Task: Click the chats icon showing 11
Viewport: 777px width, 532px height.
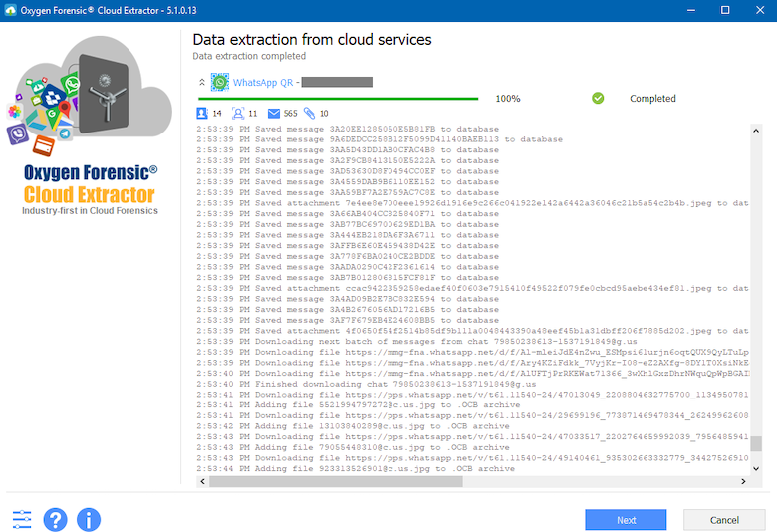Action: click(x=238, y=113)
